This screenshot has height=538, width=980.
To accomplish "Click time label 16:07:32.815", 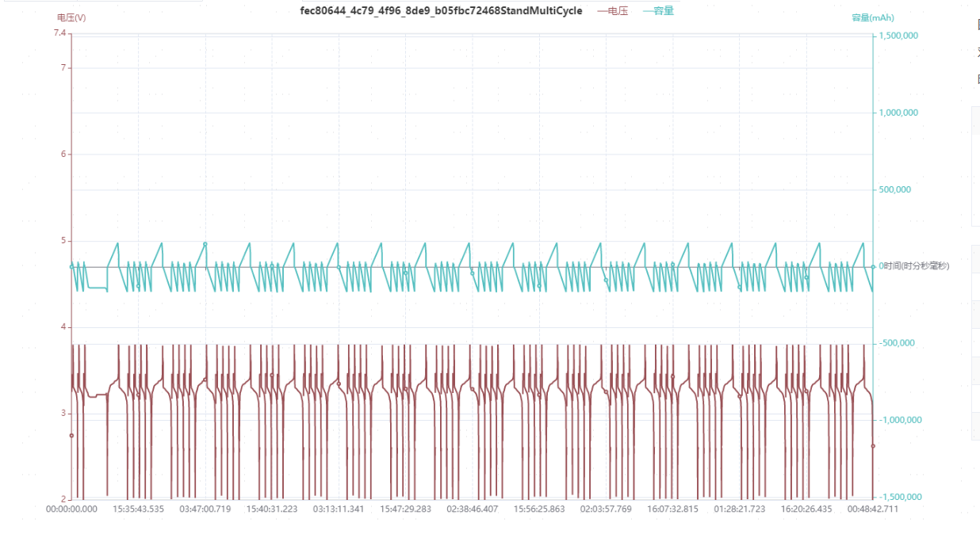I will click(672, 509).
